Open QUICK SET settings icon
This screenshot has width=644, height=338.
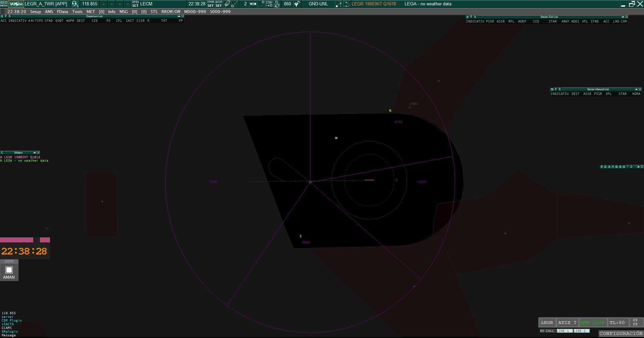click(x=219, y=4)
